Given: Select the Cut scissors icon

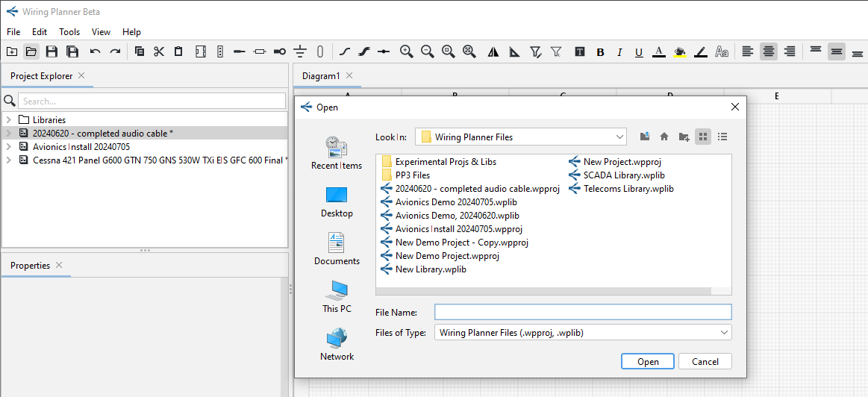Looking at the screenshot, I should (x=159, y=51).
